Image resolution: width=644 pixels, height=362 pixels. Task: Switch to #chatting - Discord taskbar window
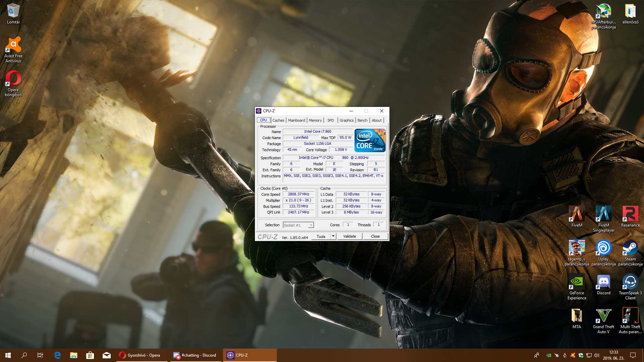tap(196, 355)
